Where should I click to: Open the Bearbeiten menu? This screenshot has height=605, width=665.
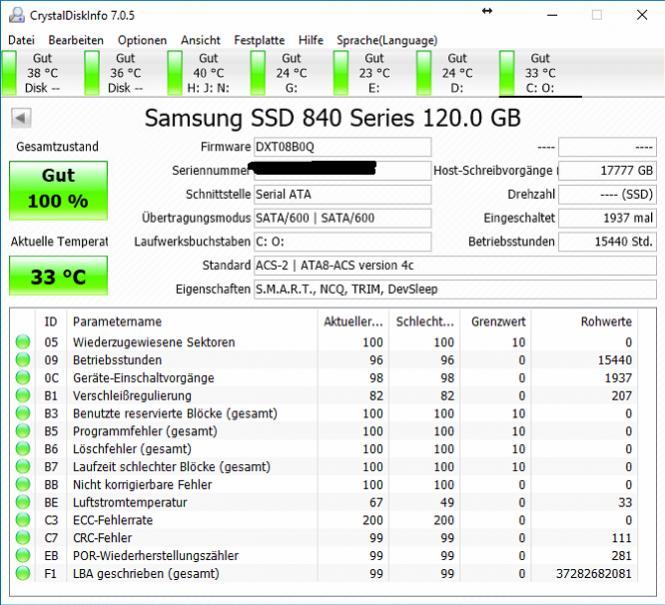pos(76,40)
